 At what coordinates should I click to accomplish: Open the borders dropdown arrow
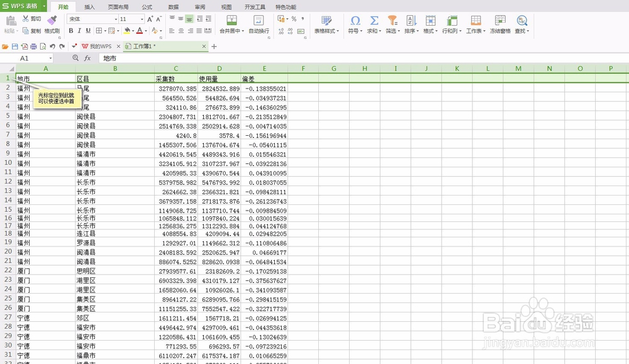click(x=105, y=31)
